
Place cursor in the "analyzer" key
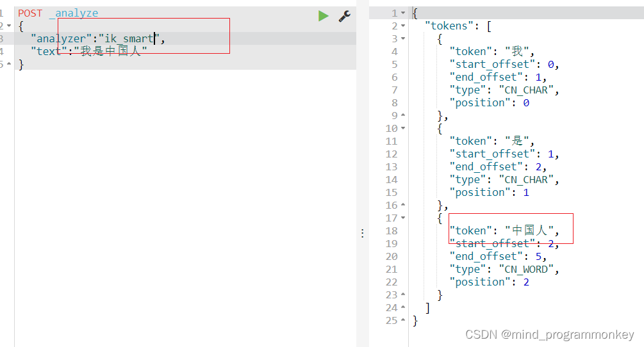pos(62,38)
